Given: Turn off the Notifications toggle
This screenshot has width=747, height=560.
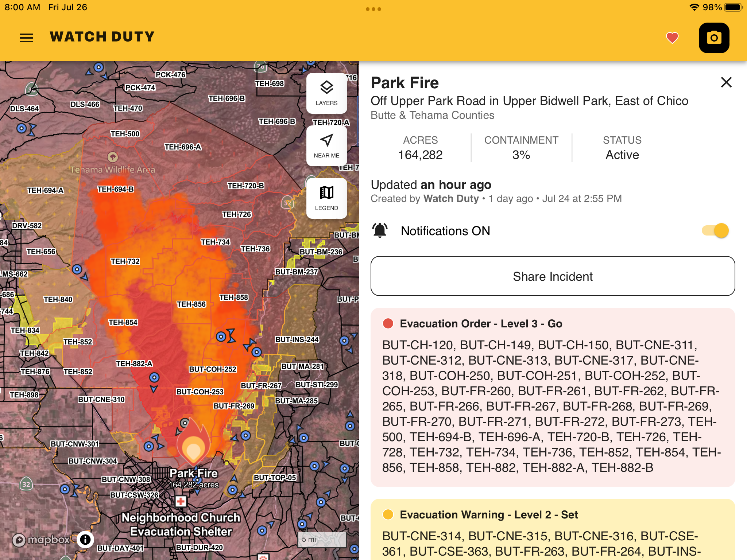Looking at the screenshot, I should coord(715,231).
